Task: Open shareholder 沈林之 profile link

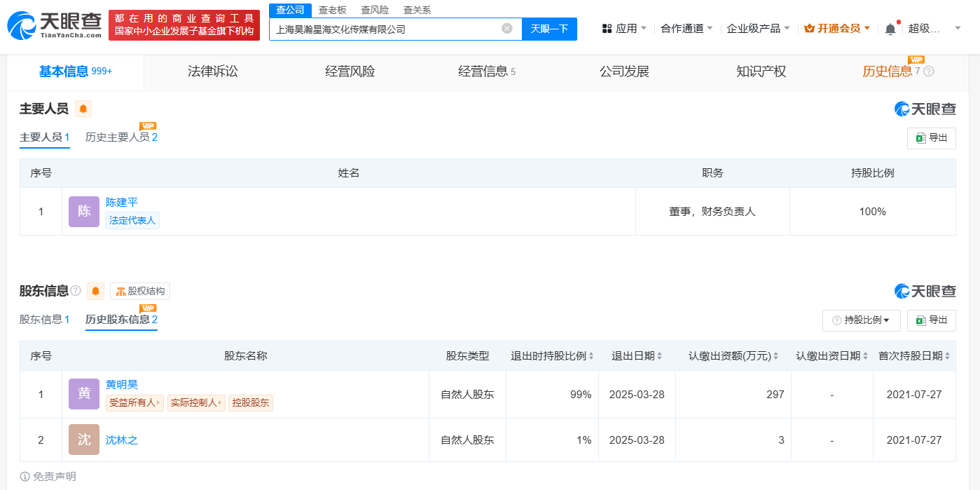Action: pyautogui.click(x=122, y=440)
